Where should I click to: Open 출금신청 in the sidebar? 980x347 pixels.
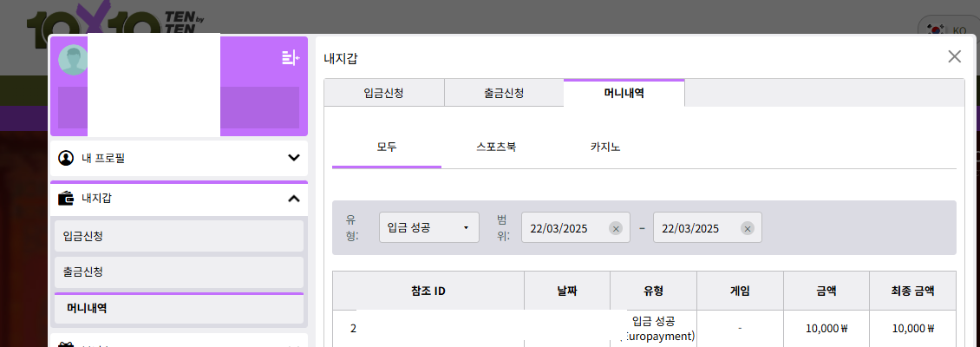coord(179,272)
